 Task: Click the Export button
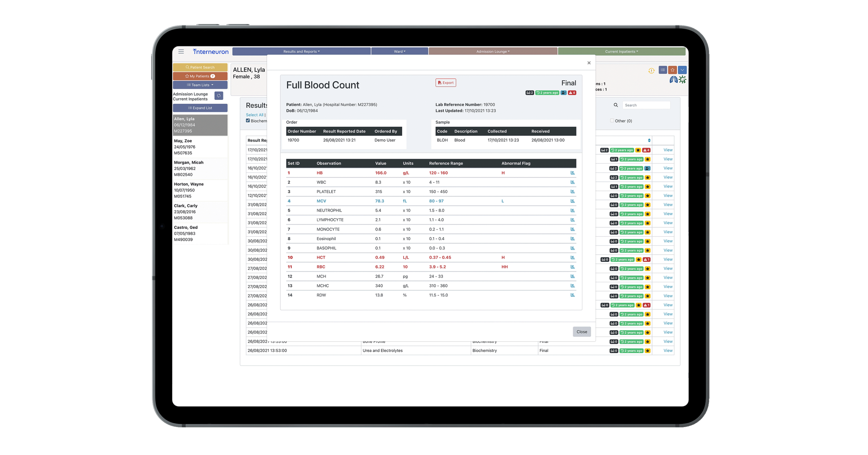click(x=445, y=83)
